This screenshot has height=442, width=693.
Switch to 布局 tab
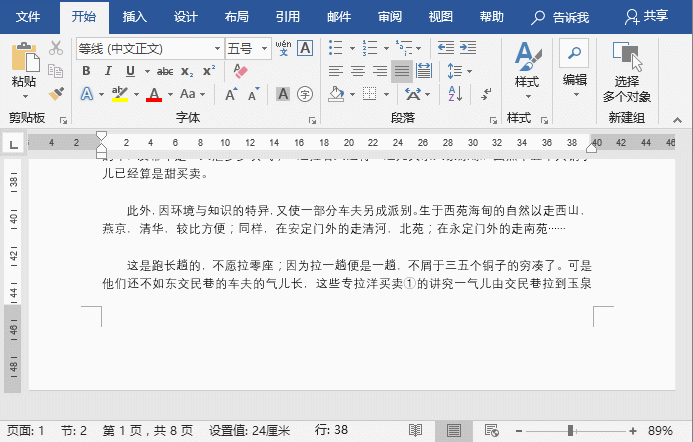tap(236, 17)
